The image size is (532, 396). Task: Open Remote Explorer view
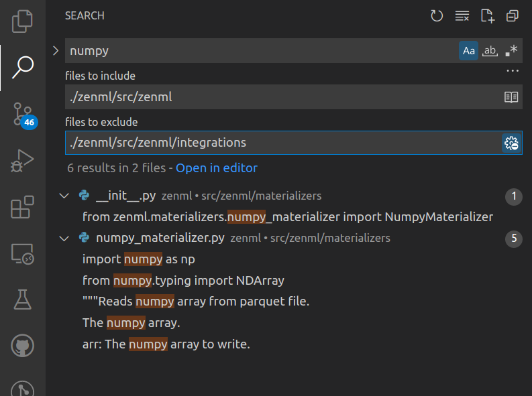22,253
